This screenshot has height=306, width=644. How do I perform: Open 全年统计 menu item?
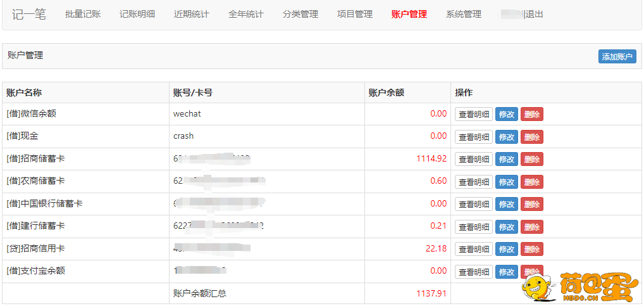[x=246, y=15]
